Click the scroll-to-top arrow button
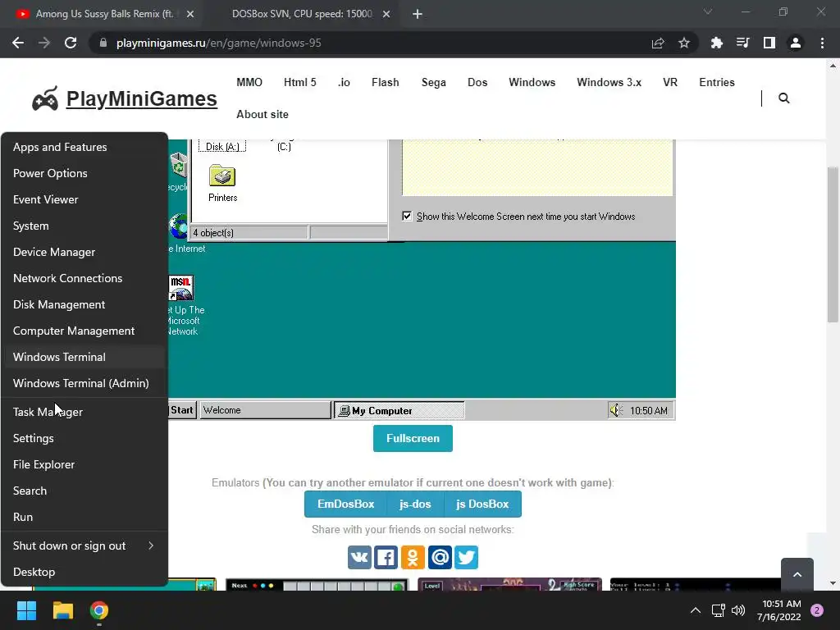This screenshot has height=630, width=840. point(797,574)
